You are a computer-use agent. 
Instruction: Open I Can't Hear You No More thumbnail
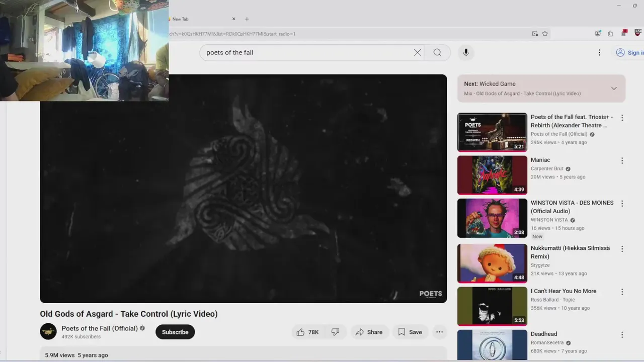(492, 306)
